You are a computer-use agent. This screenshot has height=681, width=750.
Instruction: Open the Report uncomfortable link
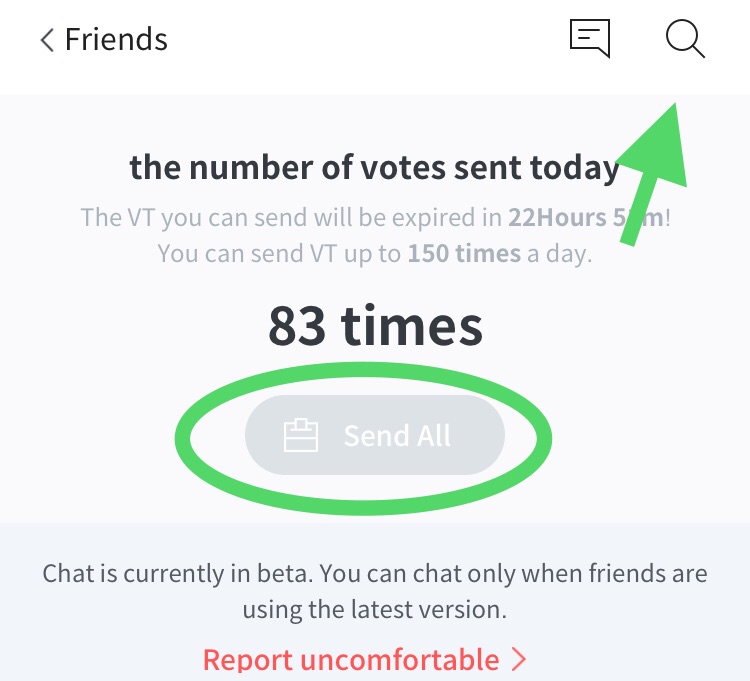tap(351, 659)
